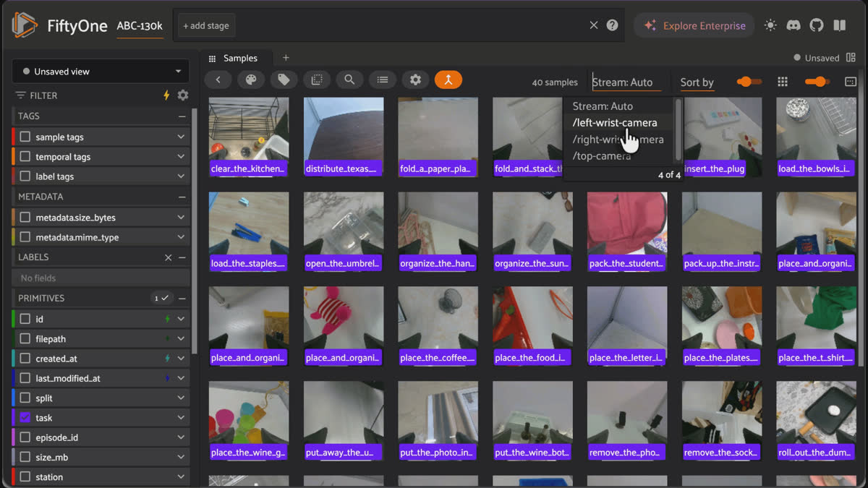This screenshot has width=868, height=488.
Task: Enable the metadata.size_bytes checkbox
Action: (25, 217)
